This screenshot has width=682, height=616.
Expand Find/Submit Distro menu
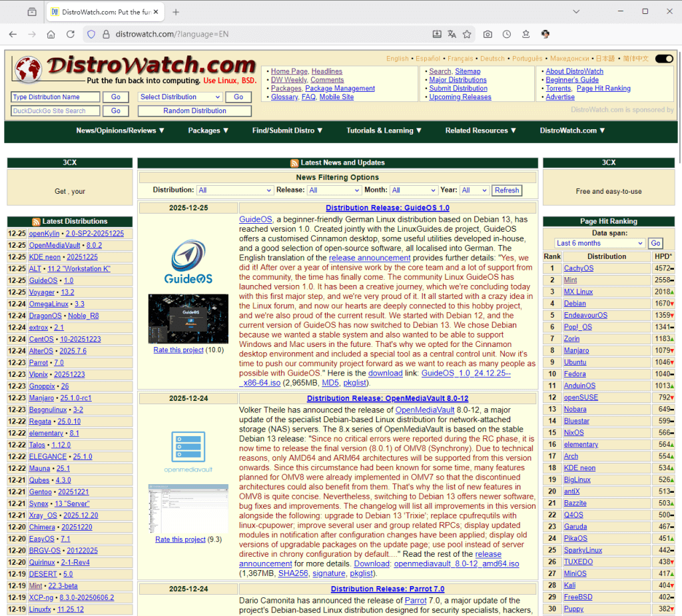point(287,131)
